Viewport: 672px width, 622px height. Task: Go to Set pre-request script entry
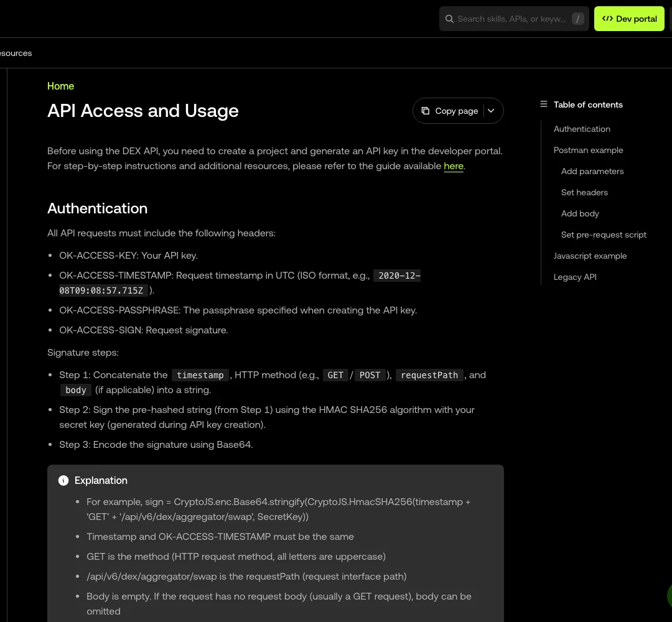tap(604, 234)
